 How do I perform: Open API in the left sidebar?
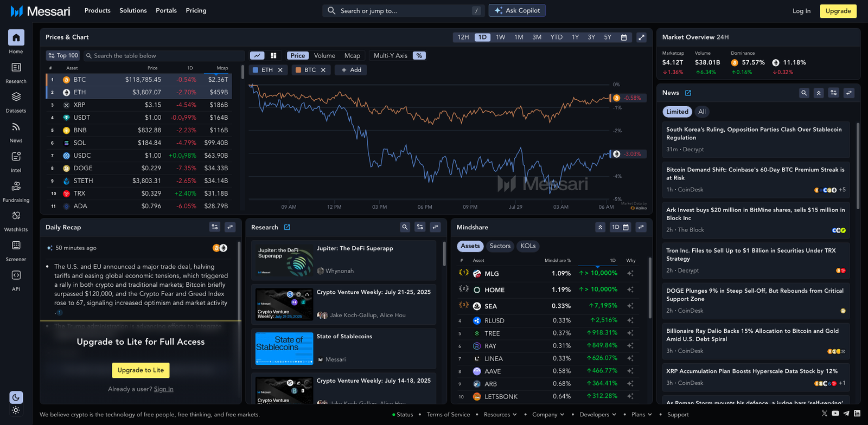[x=16, y=275]
